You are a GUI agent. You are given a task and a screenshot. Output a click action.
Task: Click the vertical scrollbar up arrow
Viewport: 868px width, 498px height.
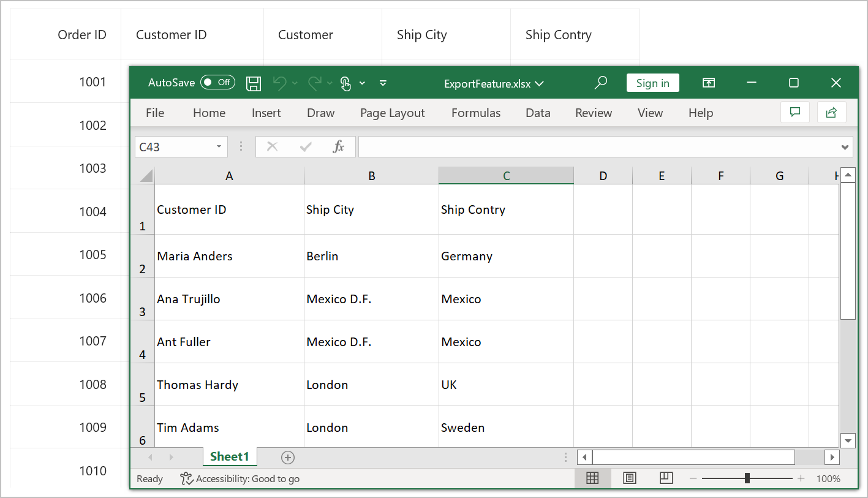(x=848, y=175)
